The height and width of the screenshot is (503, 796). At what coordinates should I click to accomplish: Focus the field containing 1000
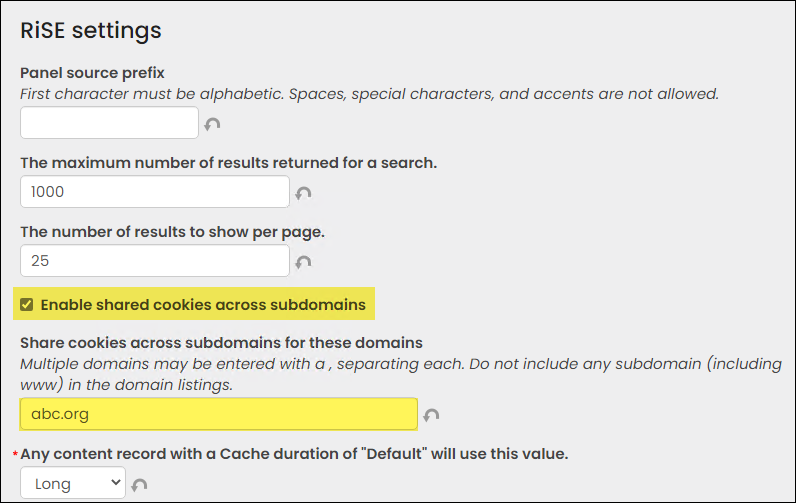point(155,191)
